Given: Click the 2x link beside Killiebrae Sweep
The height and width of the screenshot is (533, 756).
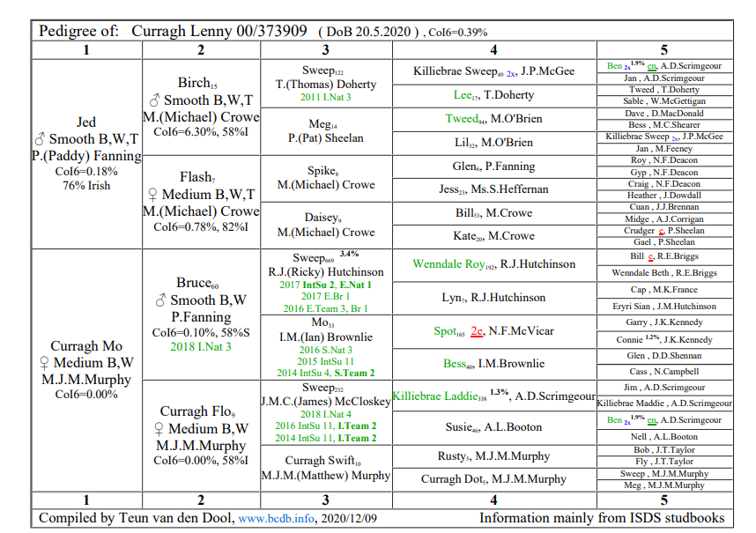Looking at the screenshot, I should (511, 74).
